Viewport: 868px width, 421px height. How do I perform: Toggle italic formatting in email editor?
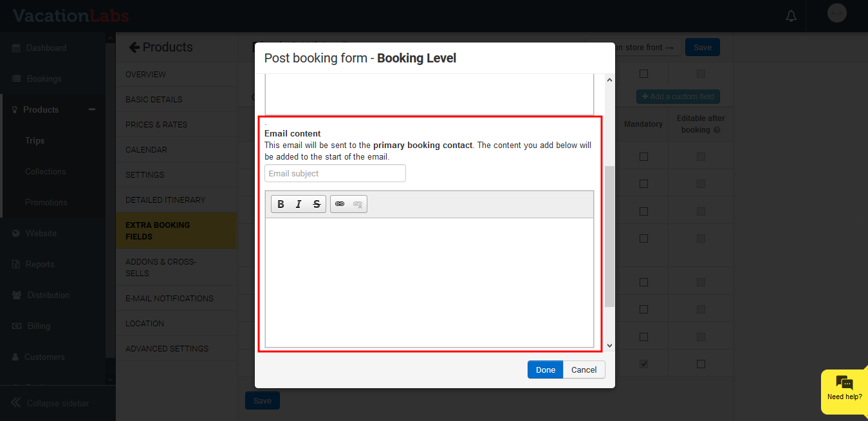pyautogui.click(x=299, y=204)
